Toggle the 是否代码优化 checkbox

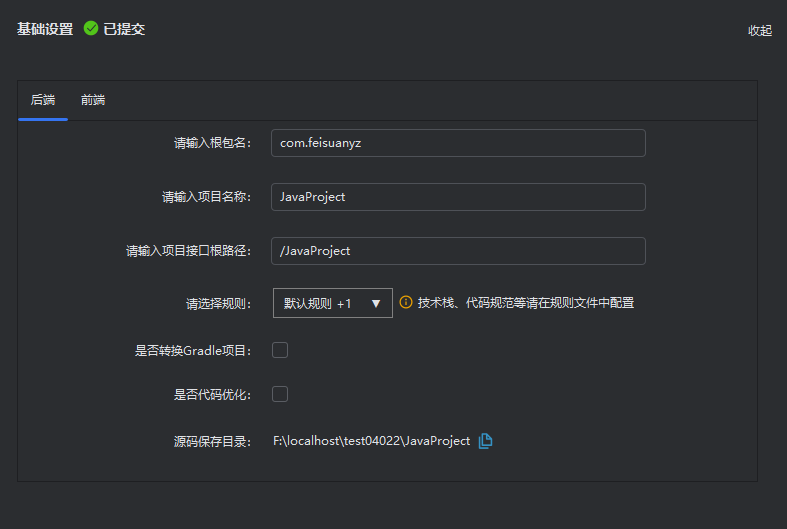point(280,394)
